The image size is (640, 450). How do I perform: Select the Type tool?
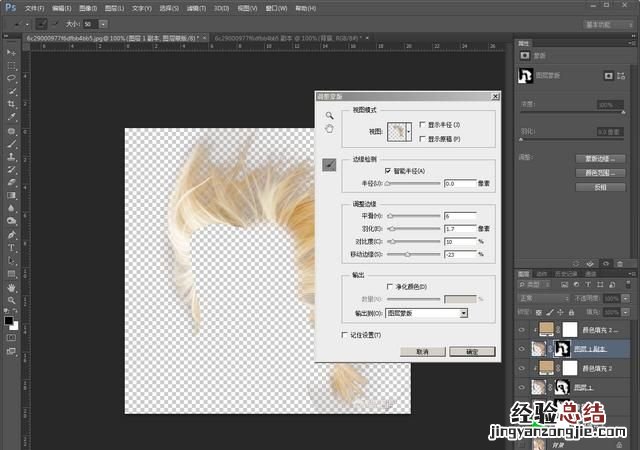11,247
